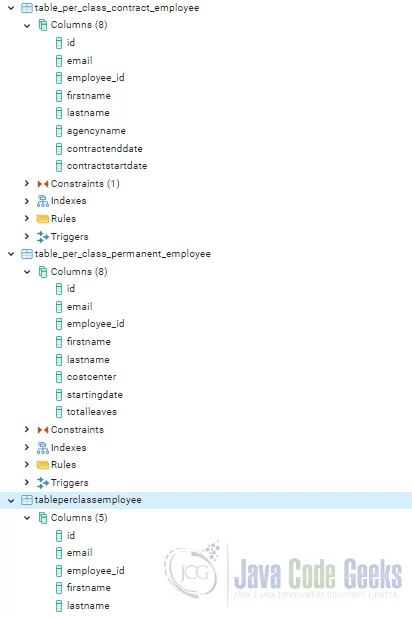The image size is (412, 617).
Task: Select firstname column in permanent_employee table
Action: (89, 342)
